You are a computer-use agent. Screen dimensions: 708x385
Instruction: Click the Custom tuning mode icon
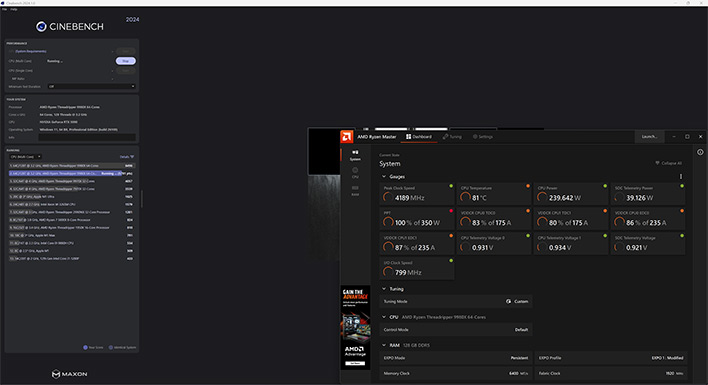(508, 302)
